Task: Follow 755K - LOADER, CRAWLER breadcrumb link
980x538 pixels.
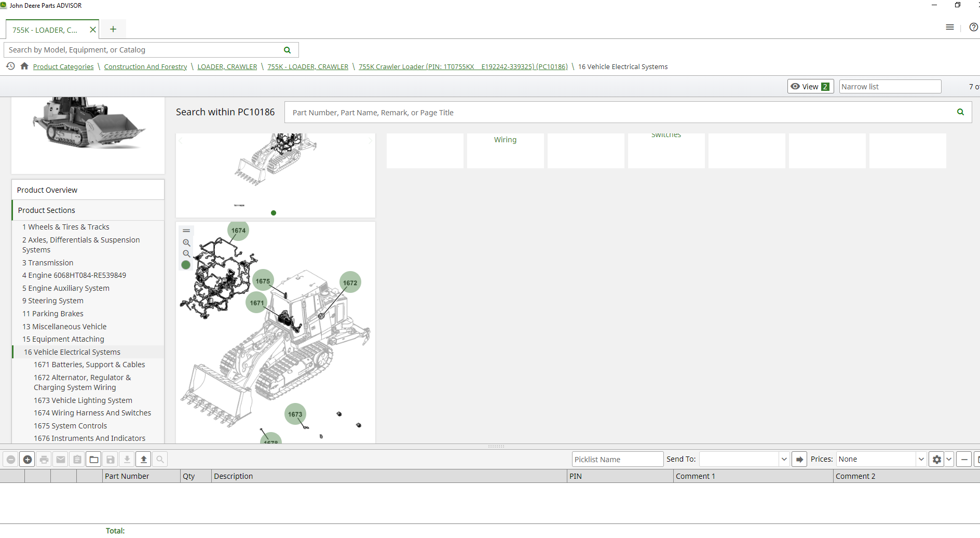Action: 308,67
